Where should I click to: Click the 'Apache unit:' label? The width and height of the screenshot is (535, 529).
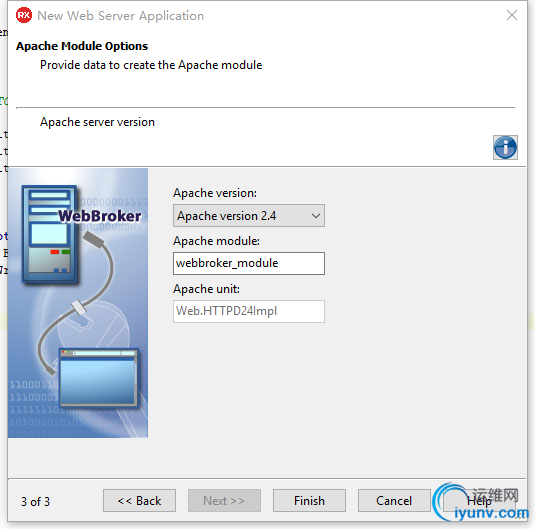(206, 289)
